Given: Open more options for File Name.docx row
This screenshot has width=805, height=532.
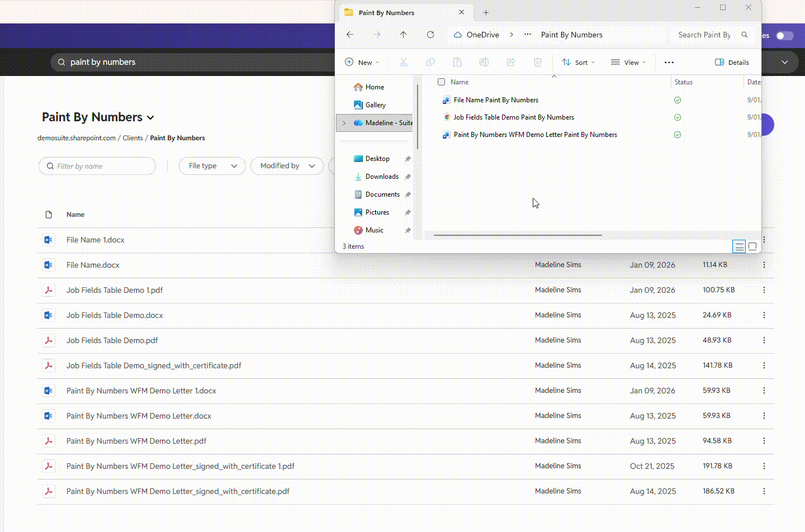Looking at the screenshot, I should coord(764,265).
